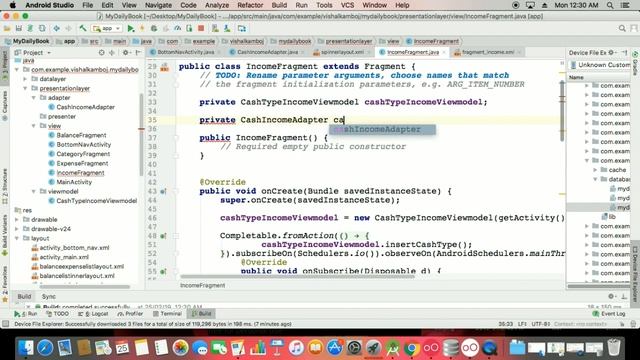The height and width of the screenshot is (360, 640).
Task: Open the VCS menu
Action: tap(347, 5)
